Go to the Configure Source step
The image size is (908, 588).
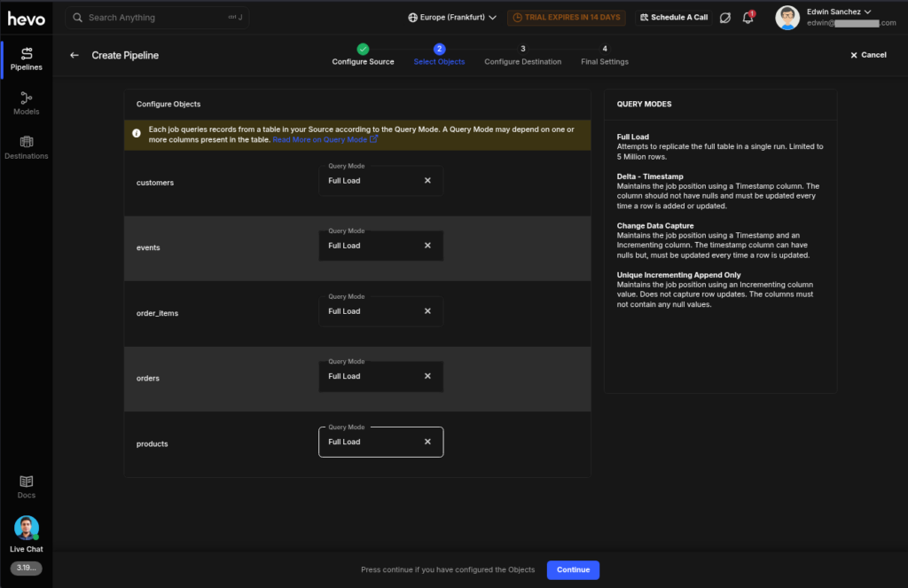[363, 55]
